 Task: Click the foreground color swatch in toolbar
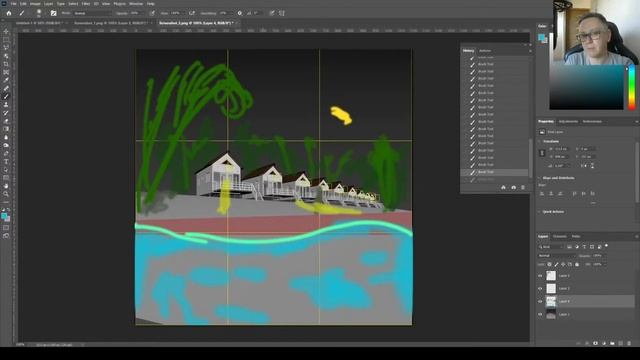tap(4, 216)
